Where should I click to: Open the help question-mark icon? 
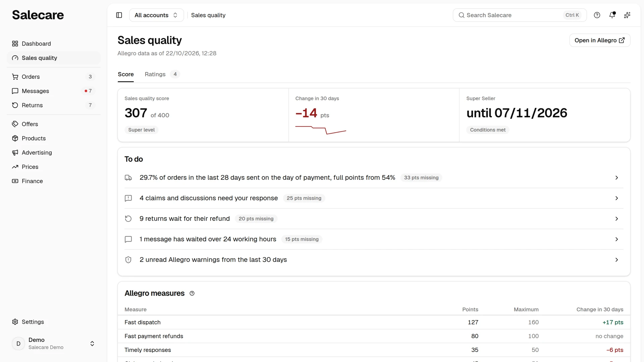click(597, 15)
